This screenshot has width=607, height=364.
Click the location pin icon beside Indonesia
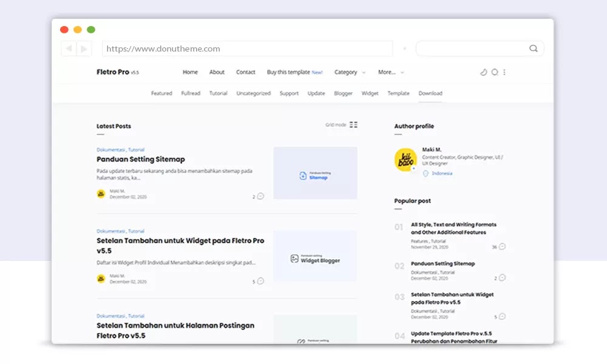(x=426, y=174)
